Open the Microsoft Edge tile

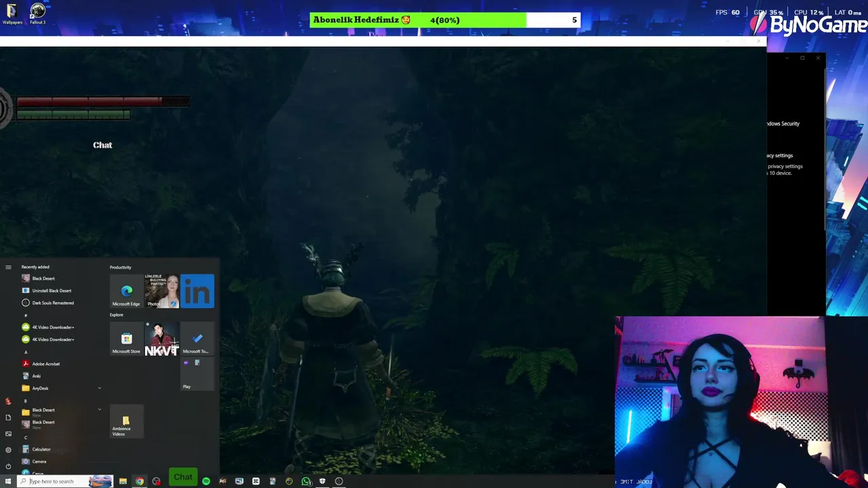[x=126, y=291]
